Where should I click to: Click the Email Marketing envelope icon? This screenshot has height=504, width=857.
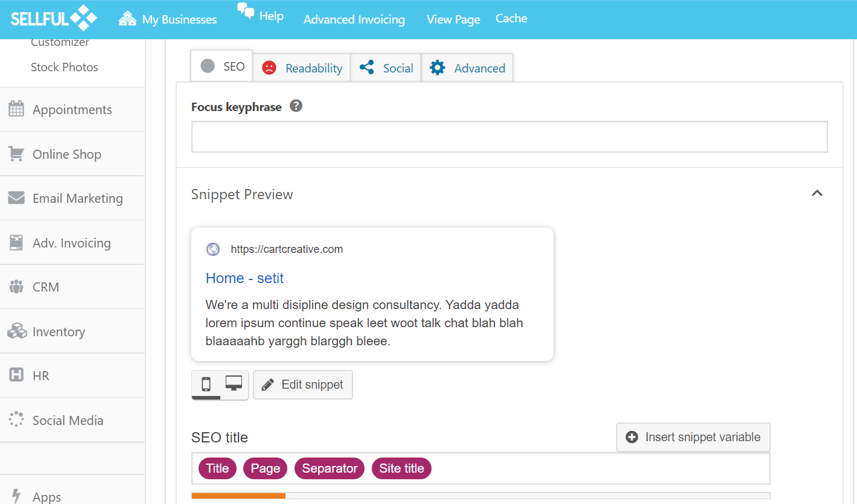pos(16,198)
